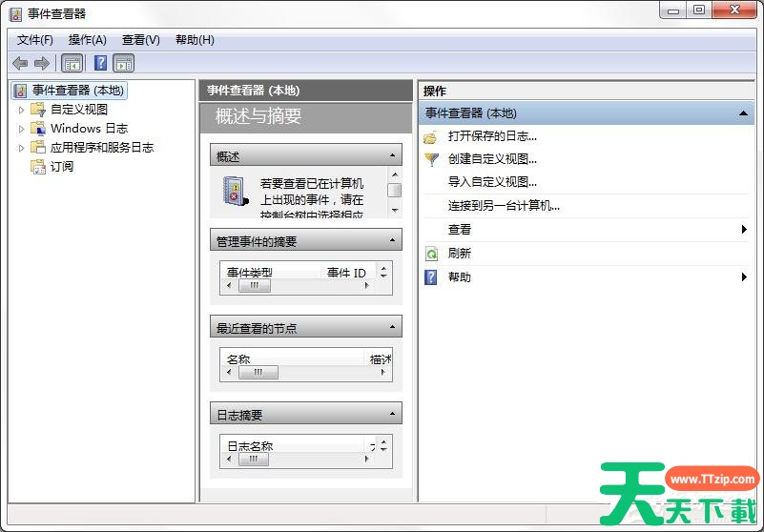Viewport: 764px width, 532px height.
Task: Click the 事件查看器 (本地) root node icon
Action: click(x=20, y=91)
